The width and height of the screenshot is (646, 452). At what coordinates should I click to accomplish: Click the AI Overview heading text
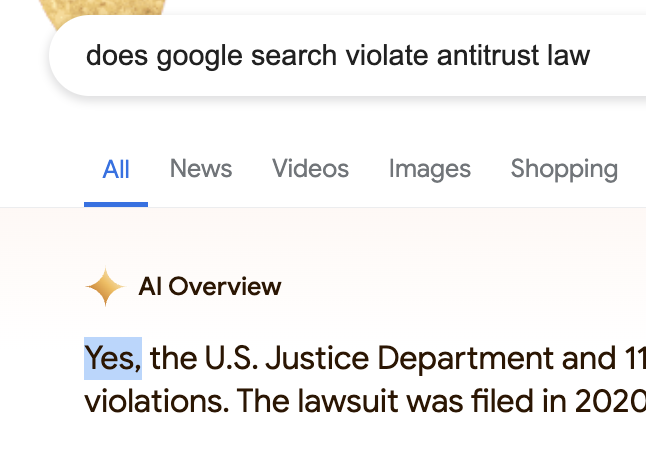[x=210, y=286]
